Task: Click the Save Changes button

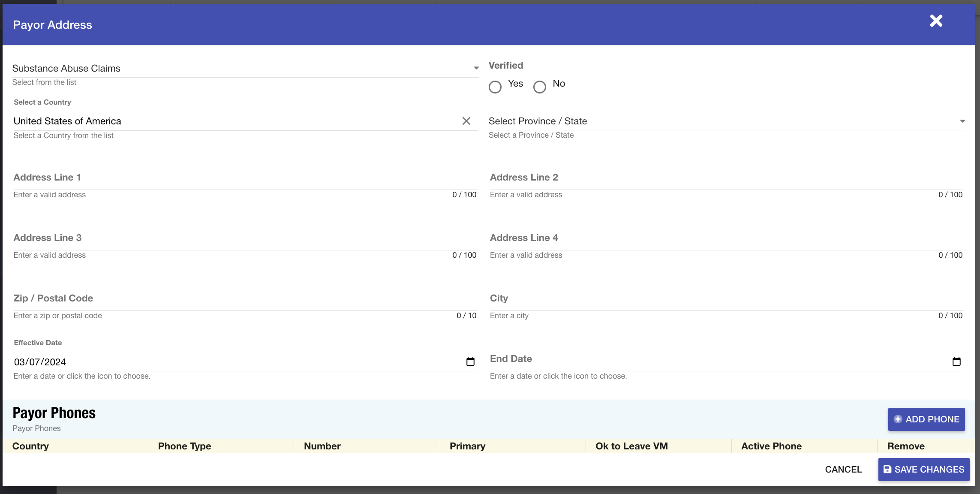Action: coord(923,470)
